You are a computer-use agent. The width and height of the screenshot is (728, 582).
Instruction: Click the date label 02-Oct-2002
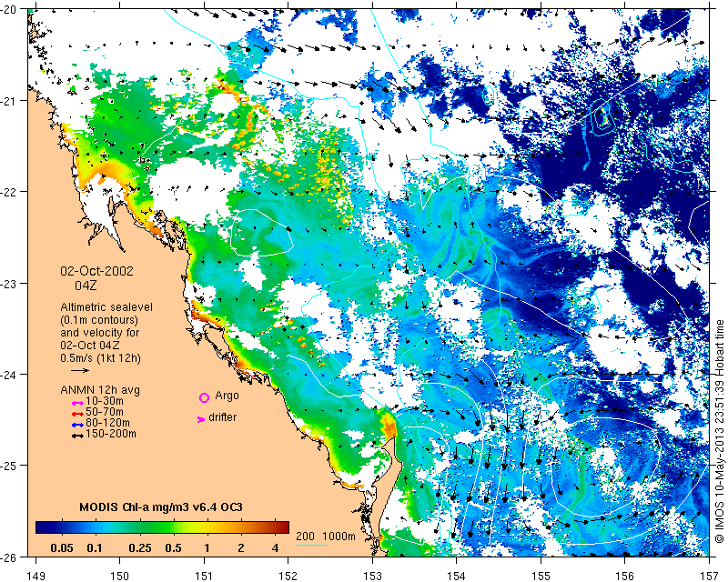(96, 271)
